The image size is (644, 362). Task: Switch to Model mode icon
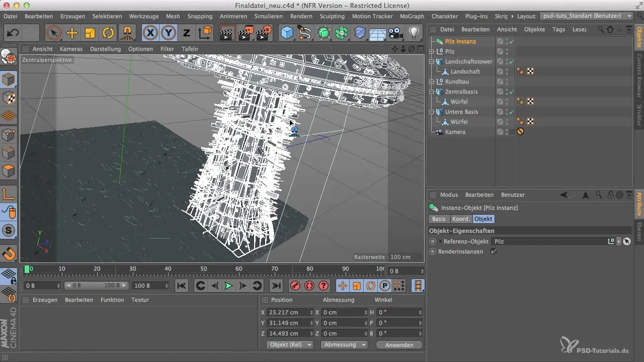[9, 80]
